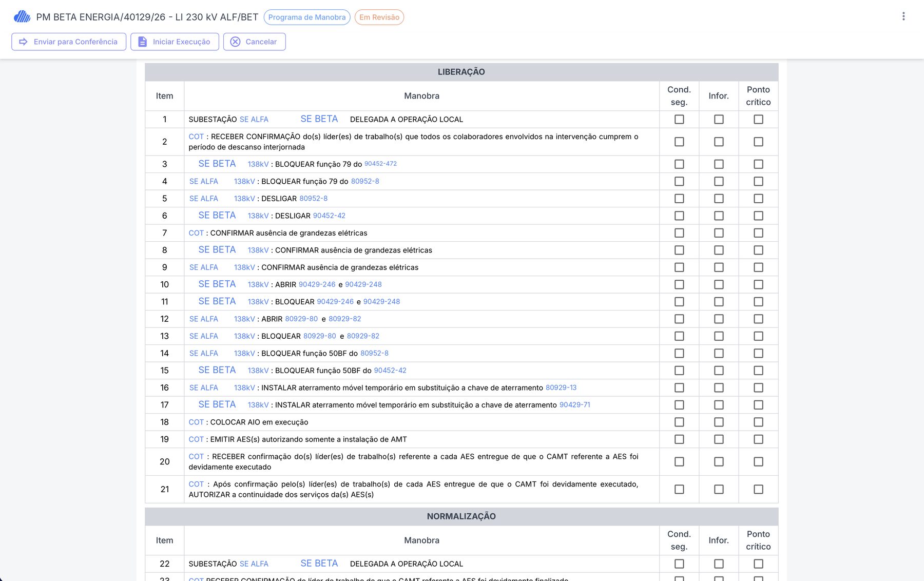Click the Em Revisão status badge
The image size is (924, 581).
[x=379, y=17]
